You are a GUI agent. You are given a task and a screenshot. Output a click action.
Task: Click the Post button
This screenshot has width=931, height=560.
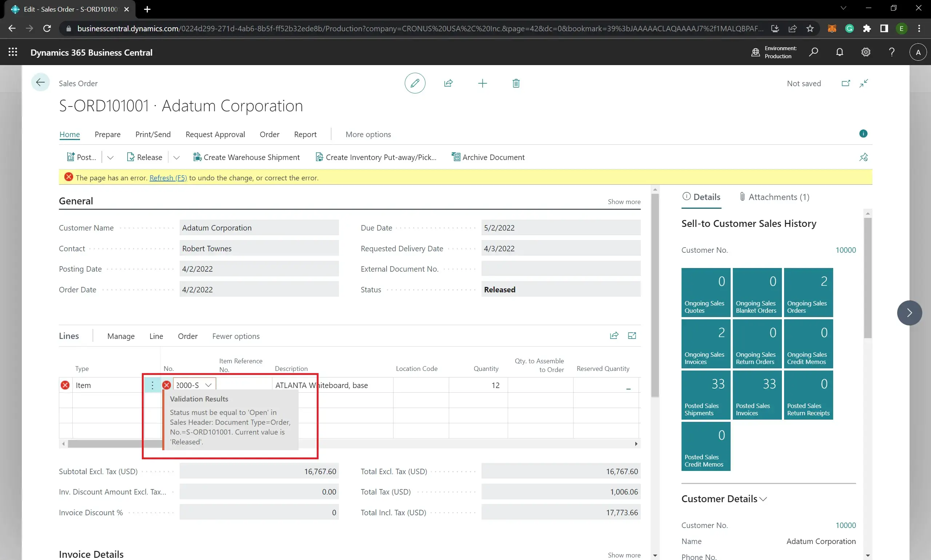[x=81, y=157]
